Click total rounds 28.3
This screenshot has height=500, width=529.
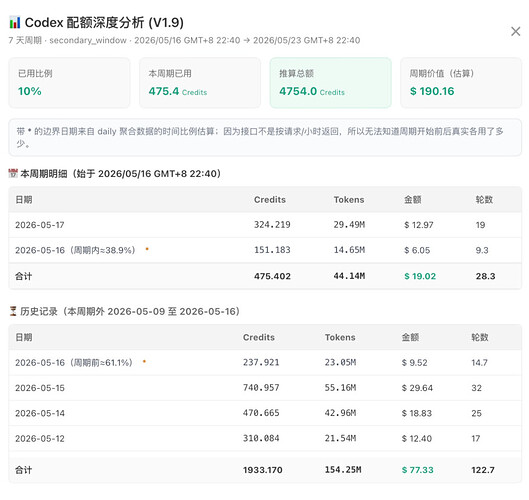tap(485, 276)
